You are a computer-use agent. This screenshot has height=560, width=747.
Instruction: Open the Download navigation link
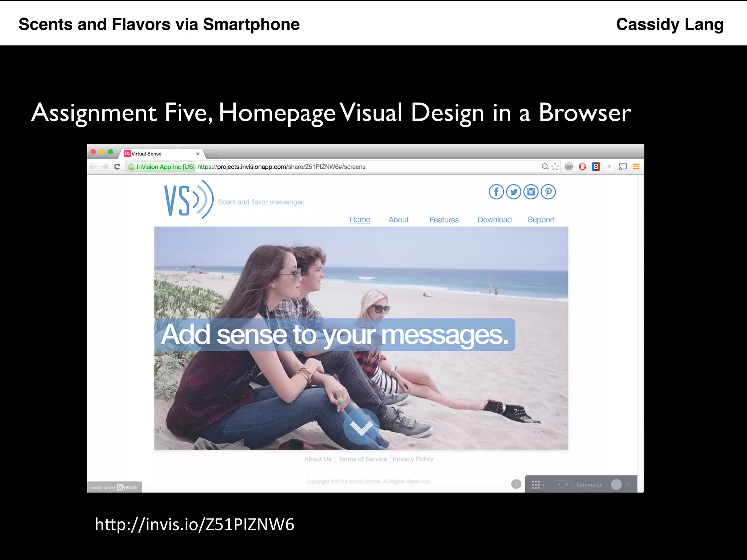[x=495, y=219]
